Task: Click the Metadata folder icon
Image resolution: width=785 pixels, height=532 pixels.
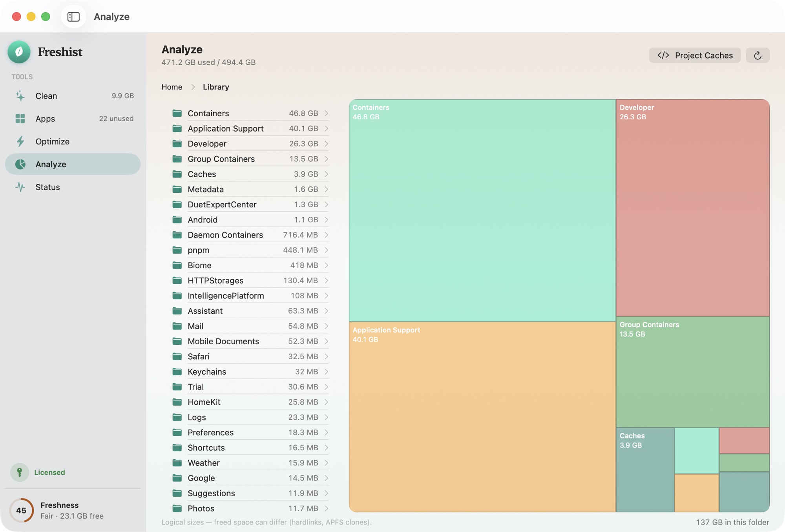Action: [x=177, y=189]
